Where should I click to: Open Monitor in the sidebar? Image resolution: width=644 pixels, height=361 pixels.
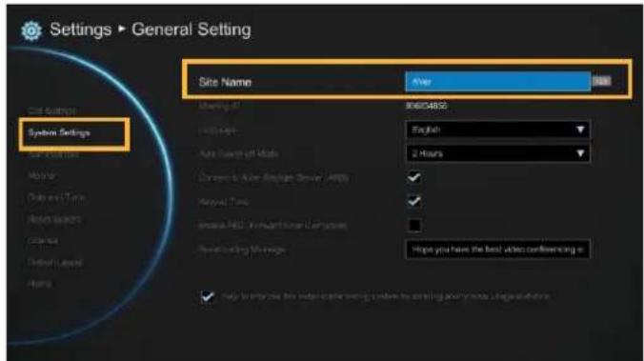point(42,176)
